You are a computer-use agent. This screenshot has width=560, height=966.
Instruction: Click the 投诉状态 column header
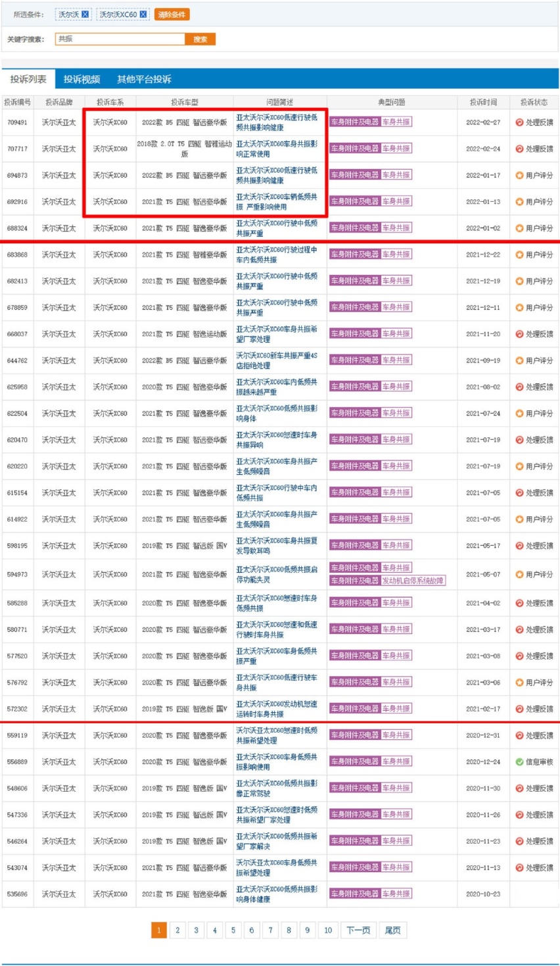(x=534, y=103)
